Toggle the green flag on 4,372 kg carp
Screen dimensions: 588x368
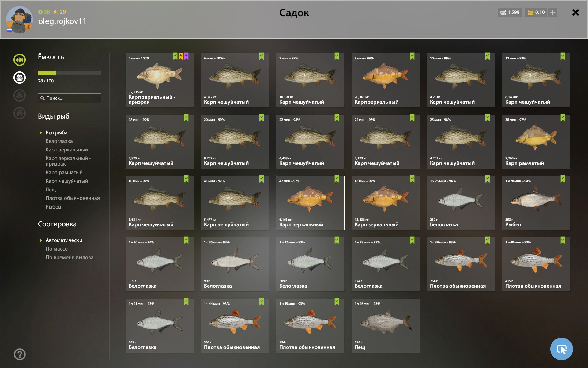261,56
